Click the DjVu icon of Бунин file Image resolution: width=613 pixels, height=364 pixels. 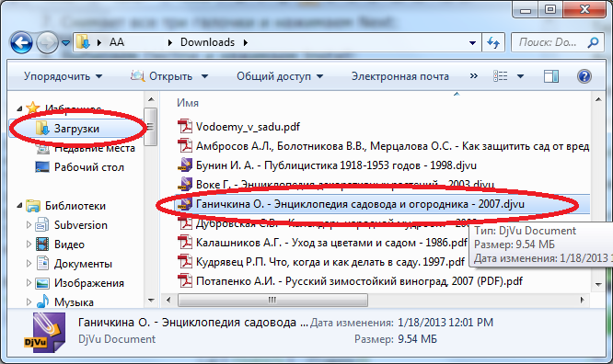pyautogui.click(x=184, y=165)
